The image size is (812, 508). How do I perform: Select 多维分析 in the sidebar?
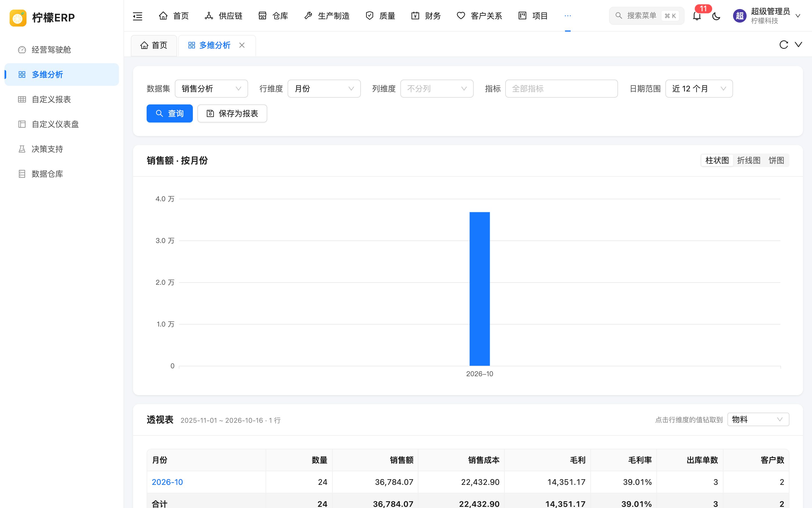(x=62, y=75)
